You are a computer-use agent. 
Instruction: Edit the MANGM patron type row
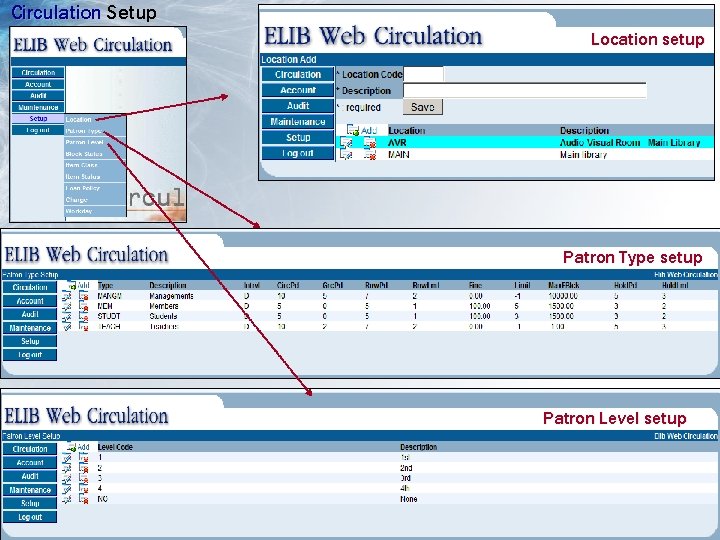tap(67, 296)
